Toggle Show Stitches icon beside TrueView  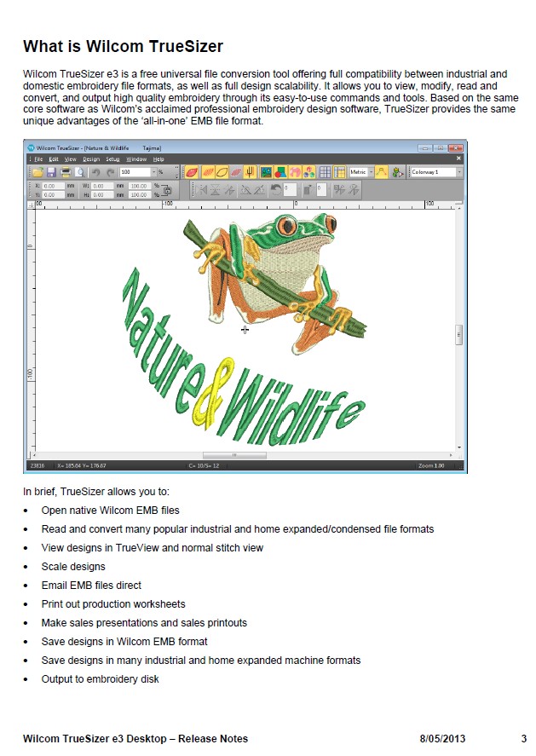[x=208, y=172]
